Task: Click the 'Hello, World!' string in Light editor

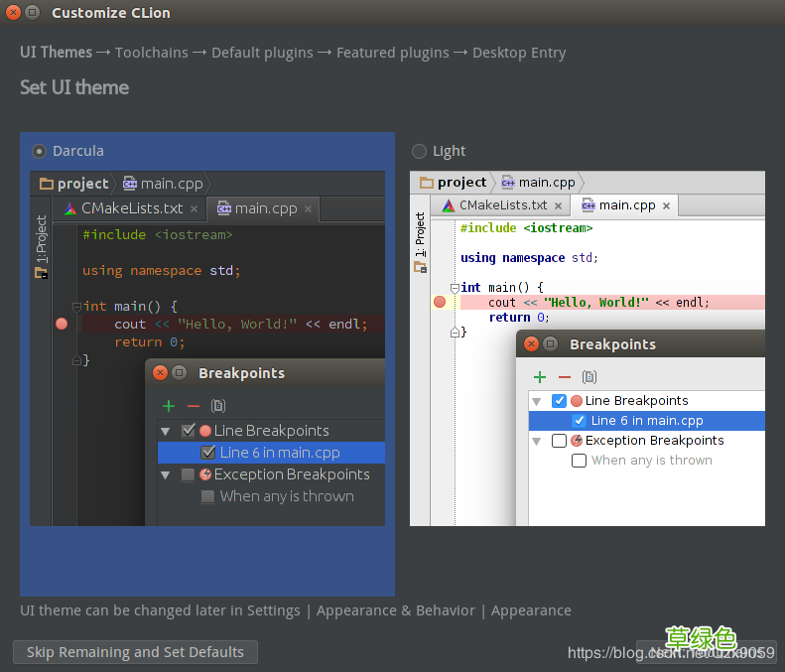Action: click(596, 303)
